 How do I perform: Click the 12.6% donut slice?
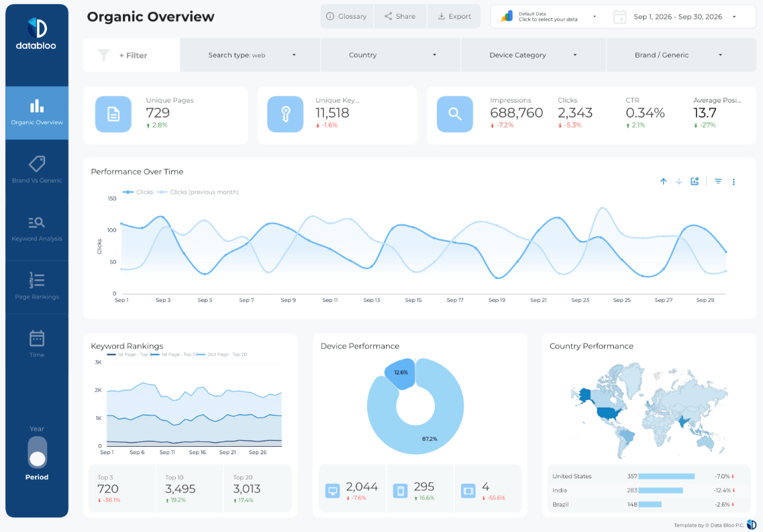point(401,373)
